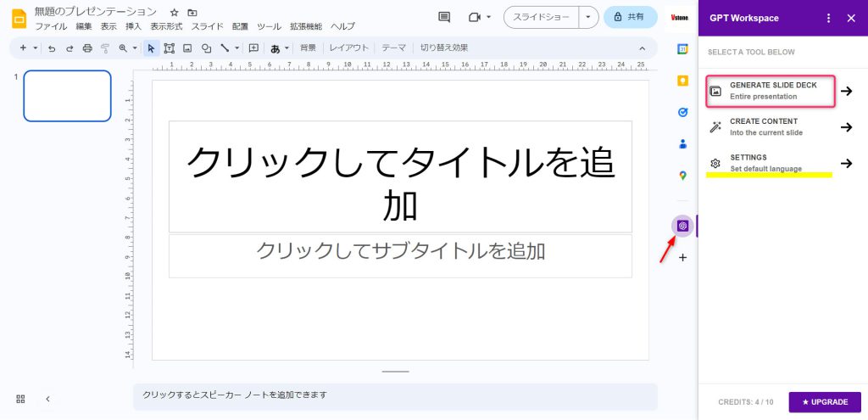Open Google Keep in side panel
This screenshot has height=420, width=868.
(682, 81)
